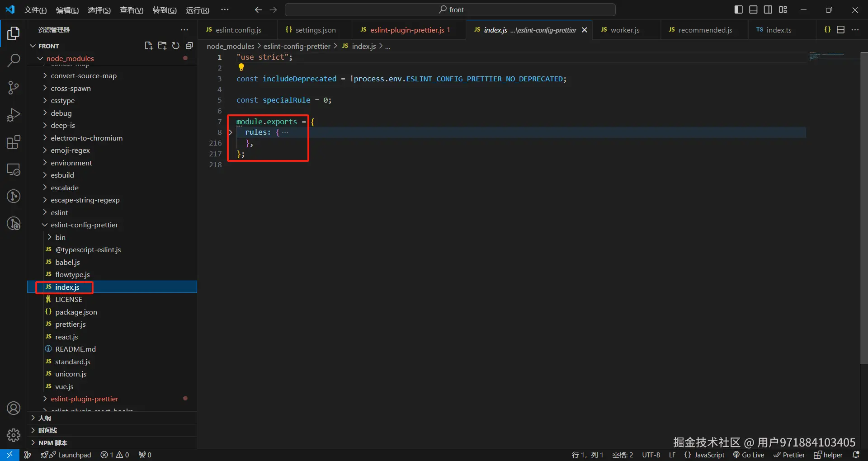The width and height of the screenshot is (868, 461).
Task: Collapse the FRONT workspace root
Action: point(33,46)
